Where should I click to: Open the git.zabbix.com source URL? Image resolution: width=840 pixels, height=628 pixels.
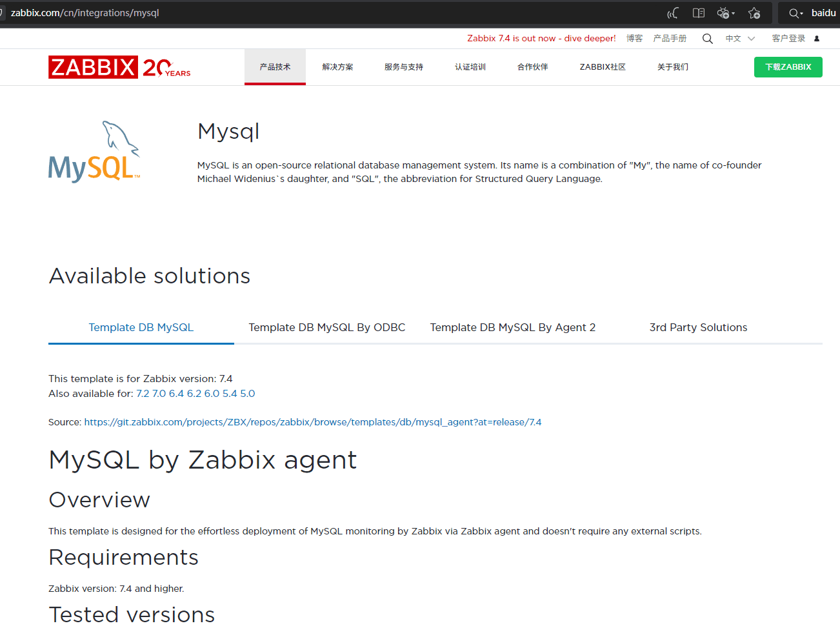pyautogui.click(x=313, y=422)
